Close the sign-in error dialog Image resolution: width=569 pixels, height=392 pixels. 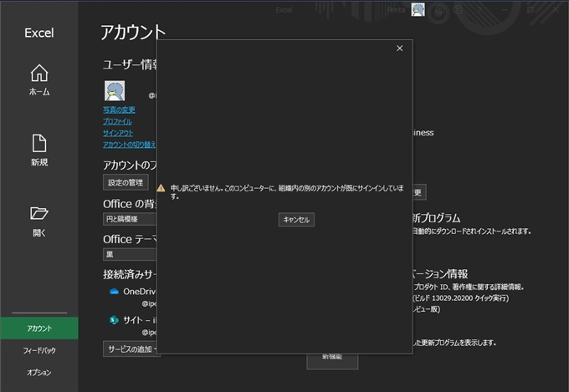(x=399, y=48)
